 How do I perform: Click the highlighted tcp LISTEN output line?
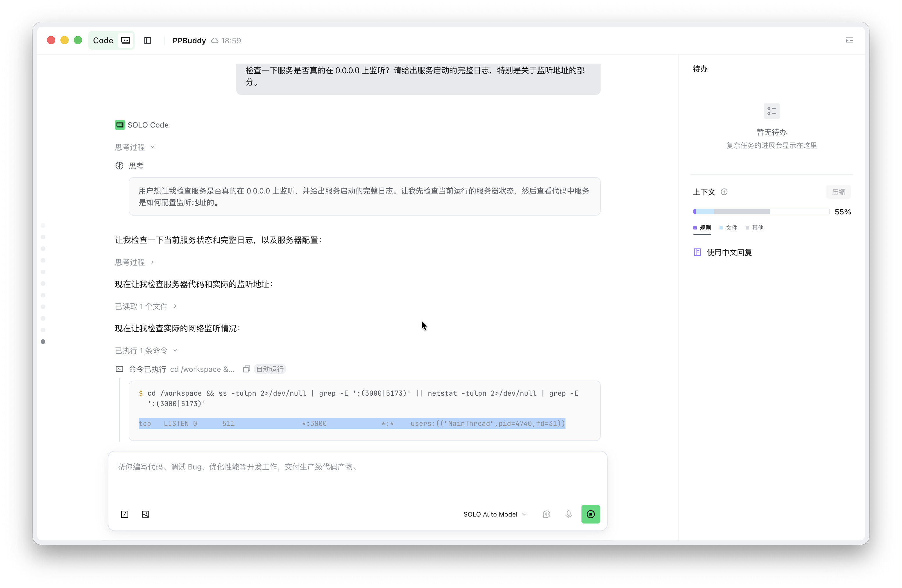[352, 424]
